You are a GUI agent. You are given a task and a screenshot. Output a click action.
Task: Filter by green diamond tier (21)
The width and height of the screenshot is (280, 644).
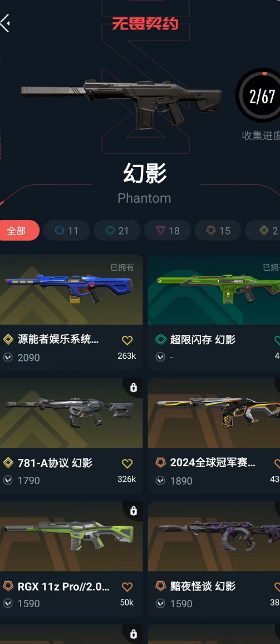click(117, 231)
